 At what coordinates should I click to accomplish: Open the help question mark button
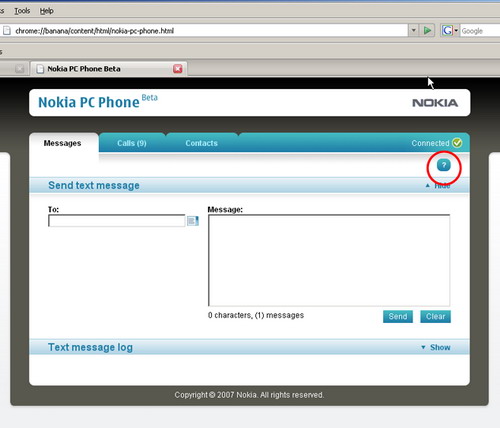click(444, 165)
